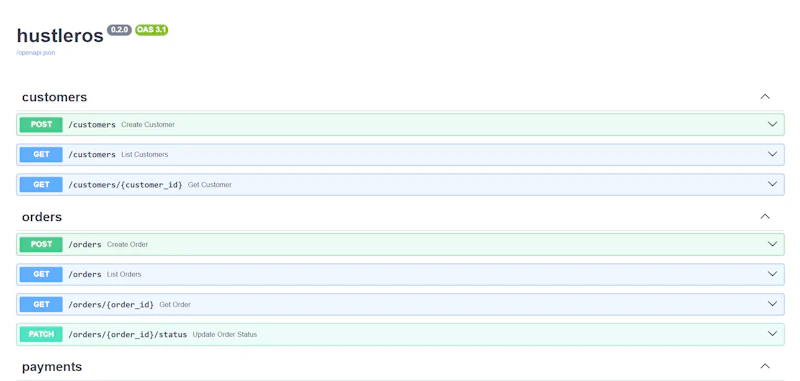Click the hustleros title

click(60, 36)
